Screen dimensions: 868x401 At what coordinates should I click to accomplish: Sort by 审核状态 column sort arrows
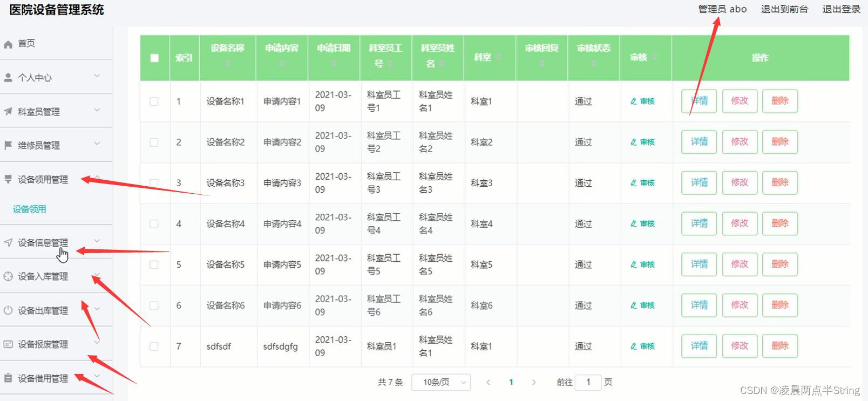[x=593, y=64]
